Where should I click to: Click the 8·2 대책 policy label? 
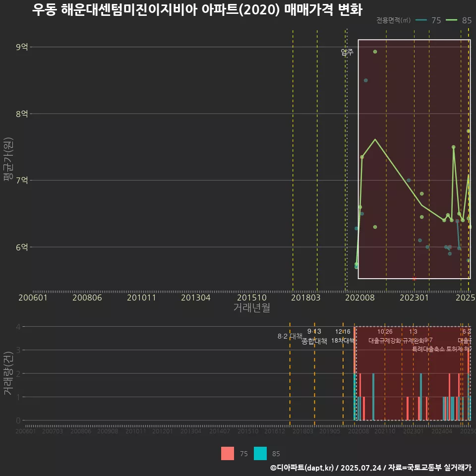290,336
